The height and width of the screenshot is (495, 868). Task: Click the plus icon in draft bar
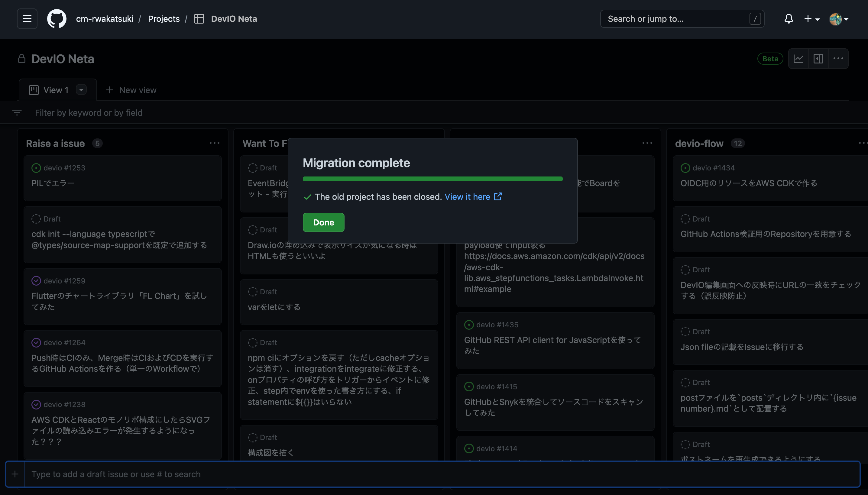tap(15, 474)
